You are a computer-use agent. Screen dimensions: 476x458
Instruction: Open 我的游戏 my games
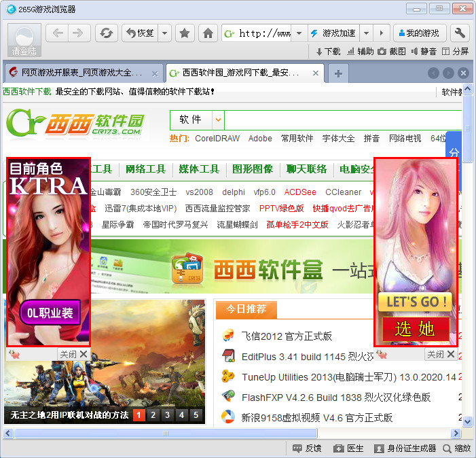(420, 33)
